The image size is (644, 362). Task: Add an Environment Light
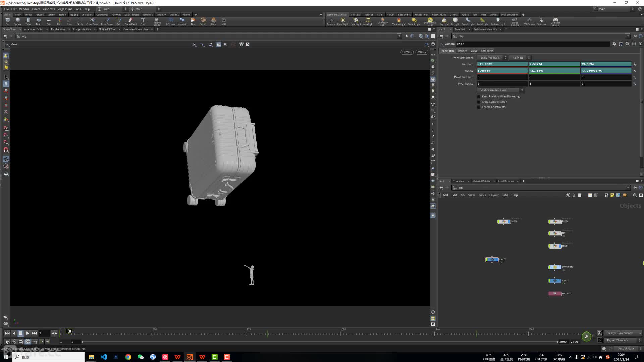coord(430,22)
